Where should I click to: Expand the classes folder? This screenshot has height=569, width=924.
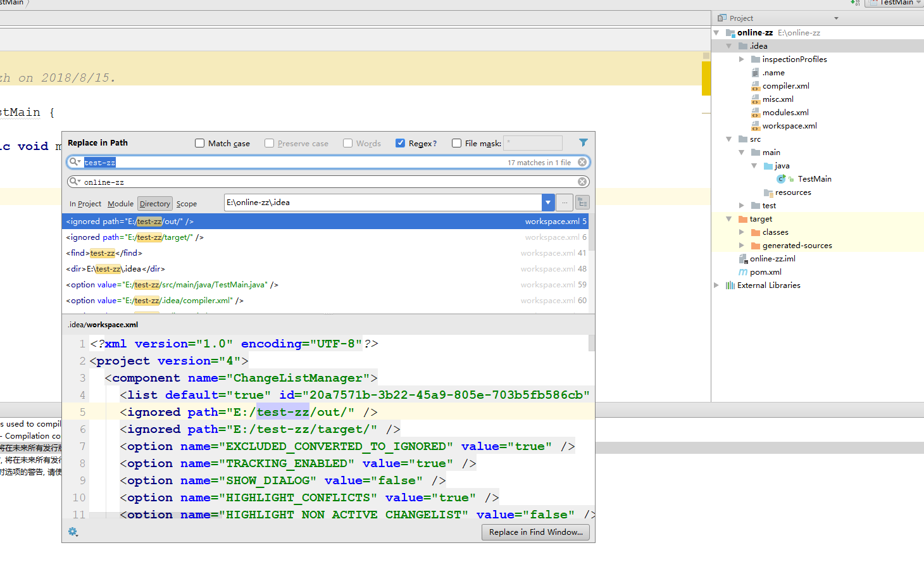tap(742, 232)
